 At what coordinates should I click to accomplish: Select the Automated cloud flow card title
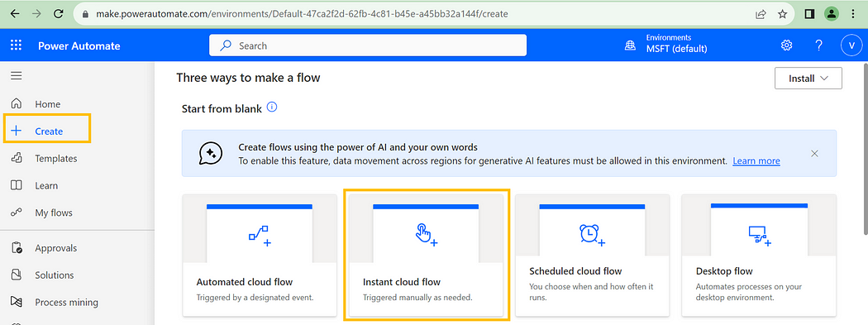(245, 282)
